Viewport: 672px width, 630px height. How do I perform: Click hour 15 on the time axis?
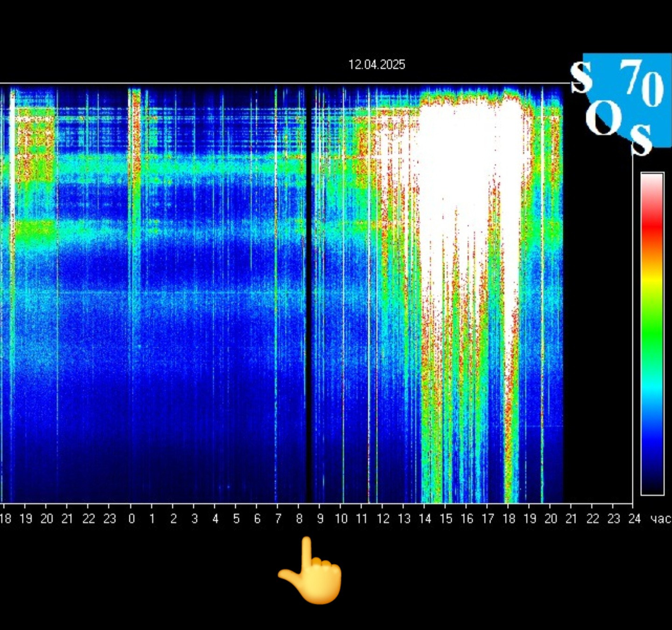coord(446,519)
